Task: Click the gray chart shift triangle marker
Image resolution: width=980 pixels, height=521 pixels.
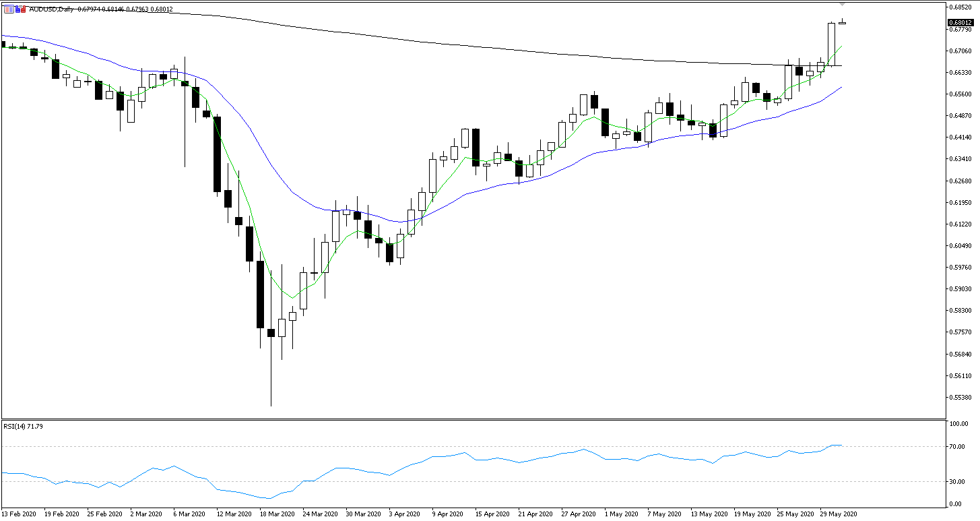Action: (842, 5)
